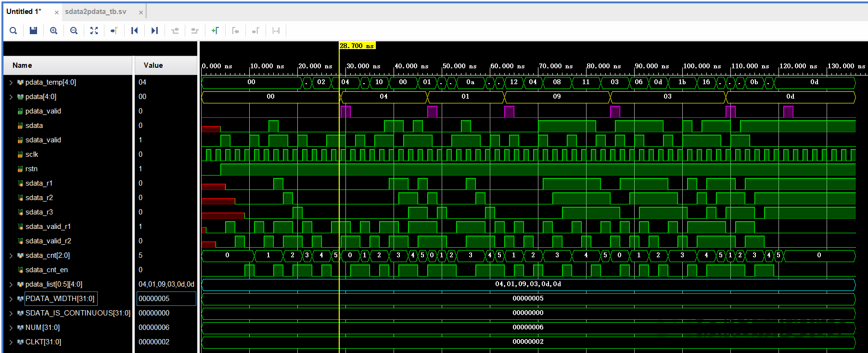Switch to the Untitled 1* tab
The width and height of the screenshot is (868, 353).
[x=24, y=12]
